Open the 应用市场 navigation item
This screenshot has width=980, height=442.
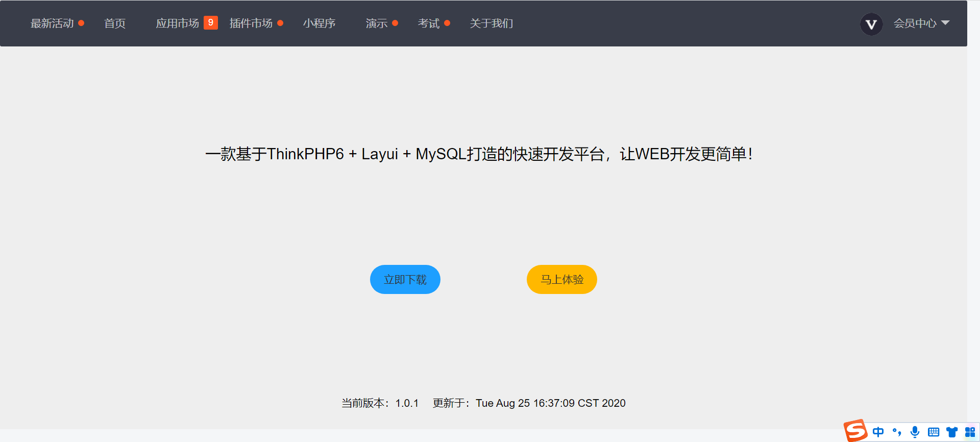[x=177, y=23]
